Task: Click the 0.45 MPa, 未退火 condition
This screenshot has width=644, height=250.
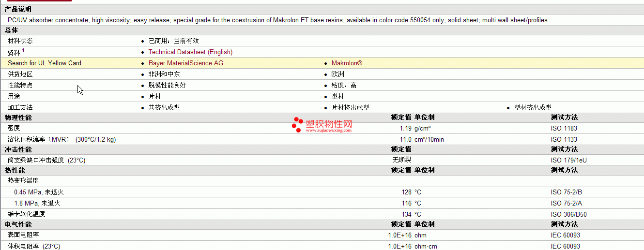Action: click(39, 192)
